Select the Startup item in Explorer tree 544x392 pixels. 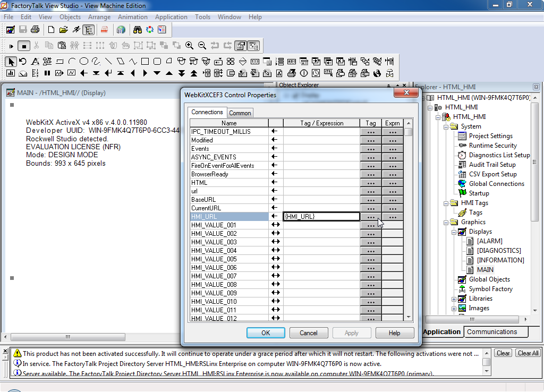click(x=479, y=193)
